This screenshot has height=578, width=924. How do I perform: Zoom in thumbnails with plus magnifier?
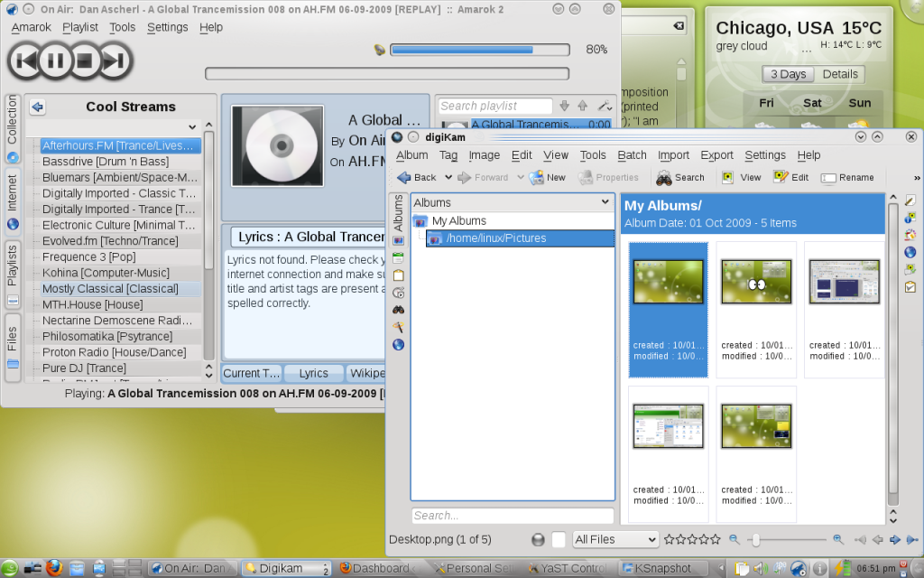point(837,539)
